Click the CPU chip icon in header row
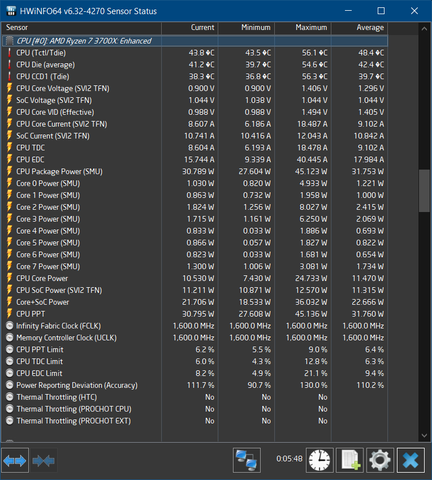 10,41
